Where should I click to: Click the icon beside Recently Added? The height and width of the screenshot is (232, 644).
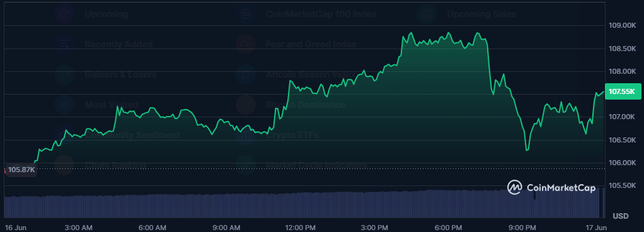click(x=64, y=44)
